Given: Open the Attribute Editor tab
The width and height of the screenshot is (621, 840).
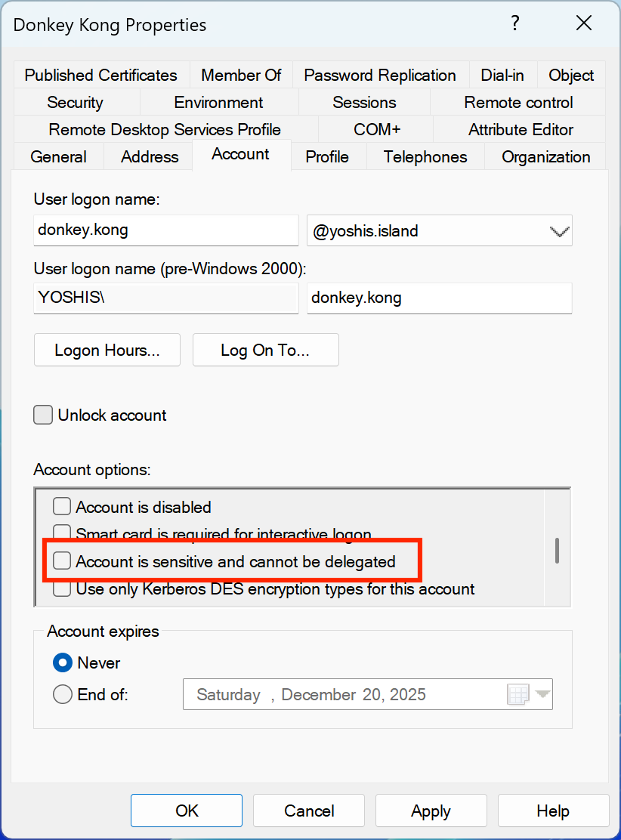Looking at the screenshot, I should [521, 130].
